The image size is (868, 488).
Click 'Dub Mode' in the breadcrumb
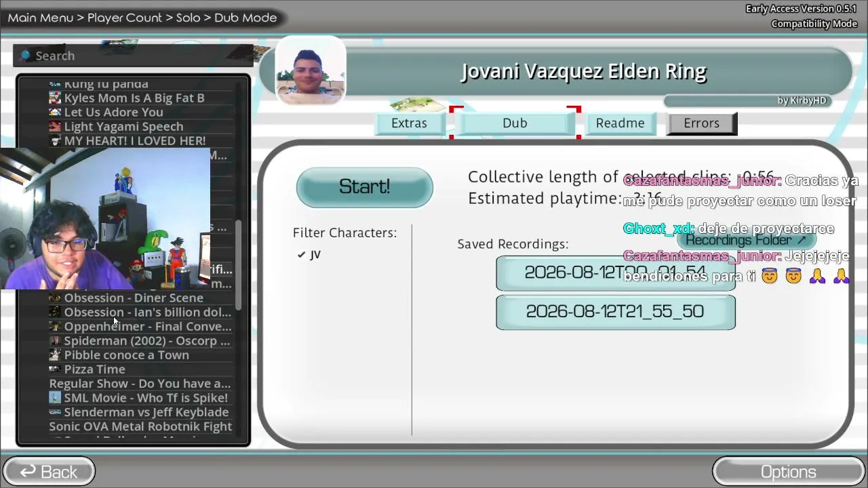(x=245, y=18)
